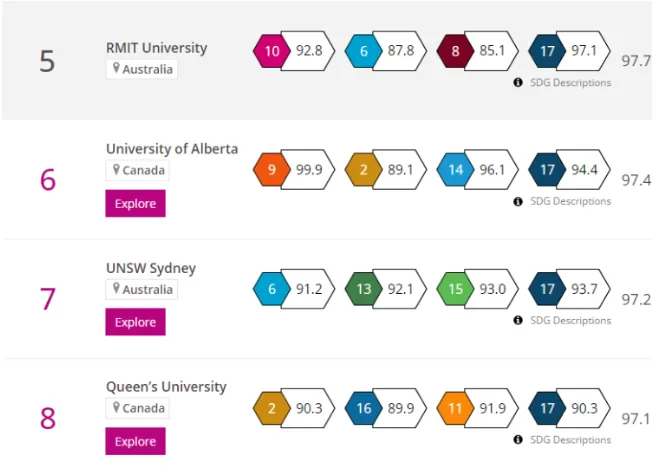
Task: Click University of Alberta's SDG 2 badge
Action: coord(363,169)
